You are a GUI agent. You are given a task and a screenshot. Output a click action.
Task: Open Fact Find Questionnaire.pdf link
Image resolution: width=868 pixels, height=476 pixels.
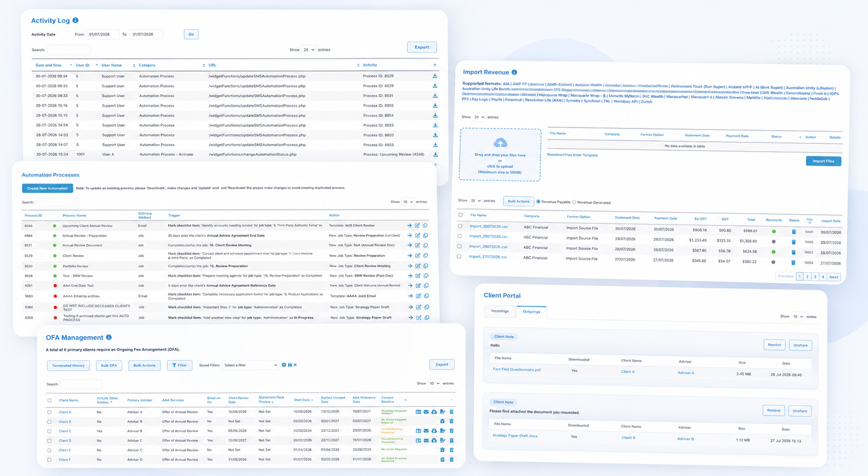(x=517, y=369)
